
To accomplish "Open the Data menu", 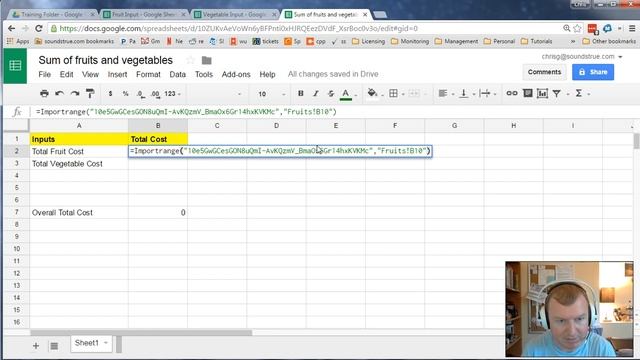I will tap(178, 74).
